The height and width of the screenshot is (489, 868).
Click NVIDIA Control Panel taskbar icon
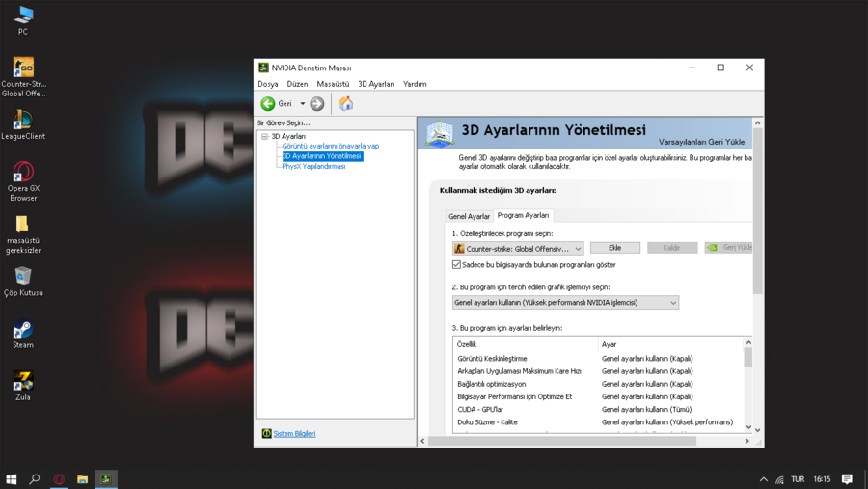[x=106, y=479]
